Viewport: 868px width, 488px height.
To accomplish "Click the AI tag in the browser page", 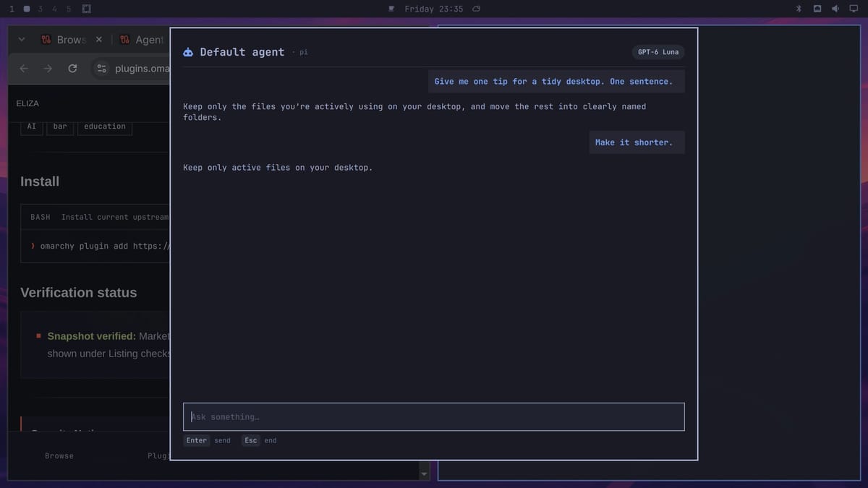I will coord(31,127).
